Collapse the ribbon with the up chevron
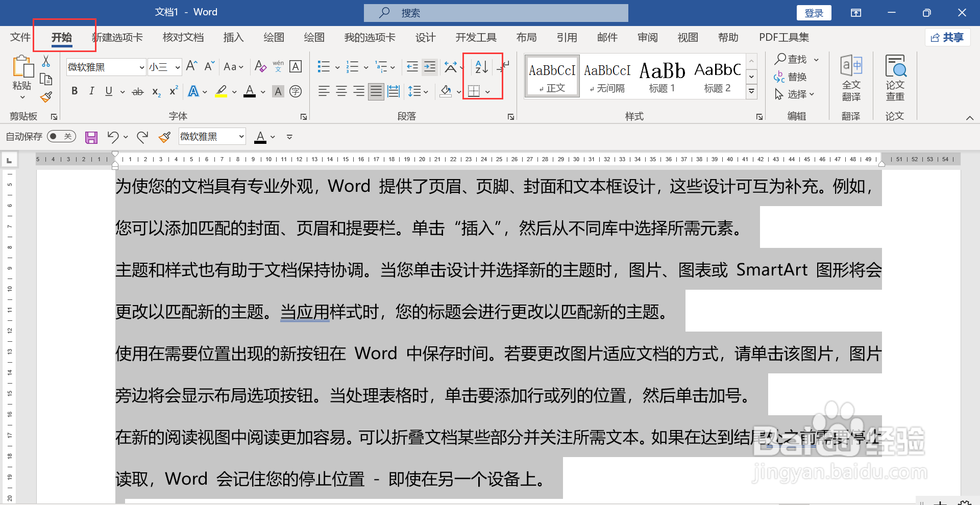This screenshot has height=505, width=980. click(969, 118)
